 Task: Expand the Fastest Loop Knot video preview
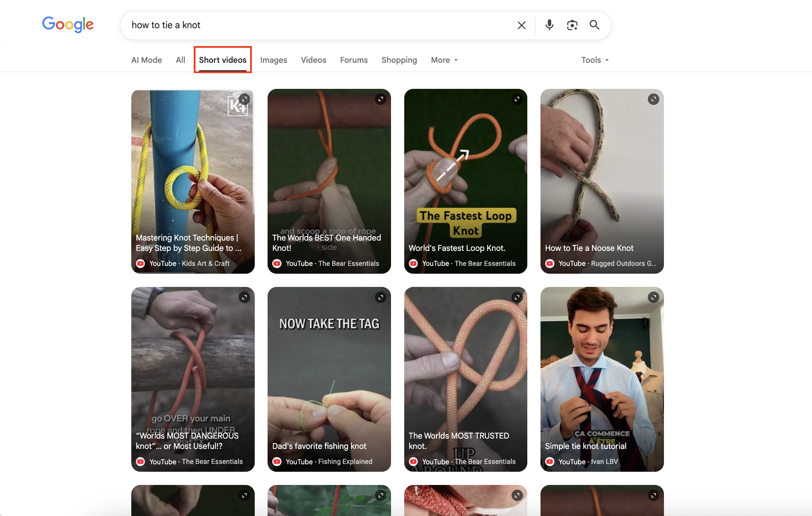click(517, 99)
